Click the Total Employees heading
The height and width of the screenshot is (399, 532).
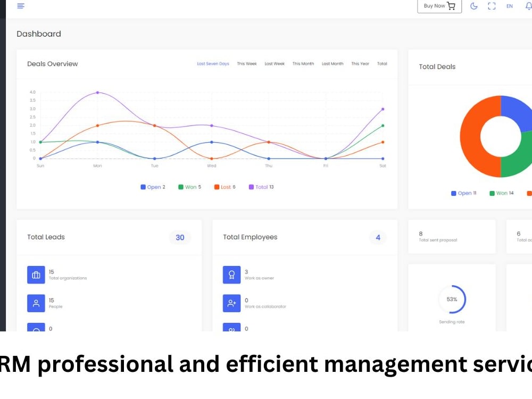click(x=250, y=237)
